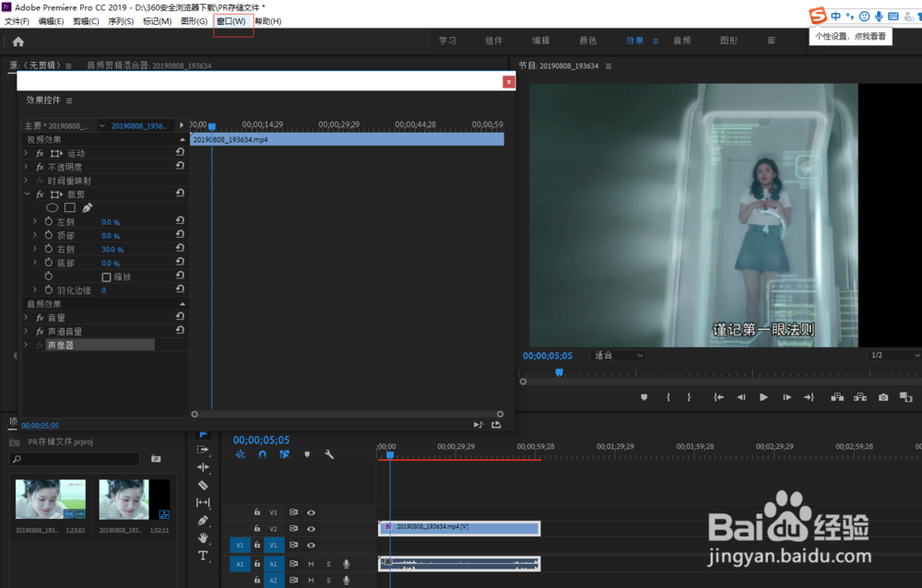Click the Right crop value 30.0 %
Viewport: 922px width, 588px height.
112,250
